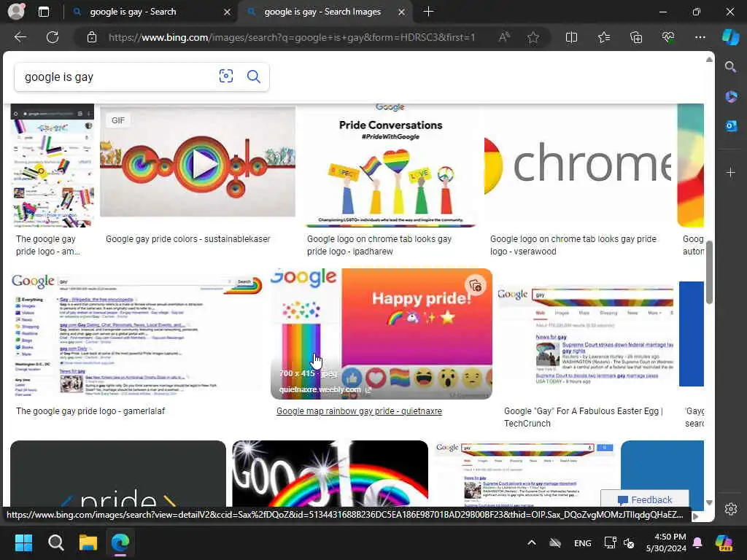Click the scrollbar down arrow
Screen dimensions: 747x560
point(709,502)
